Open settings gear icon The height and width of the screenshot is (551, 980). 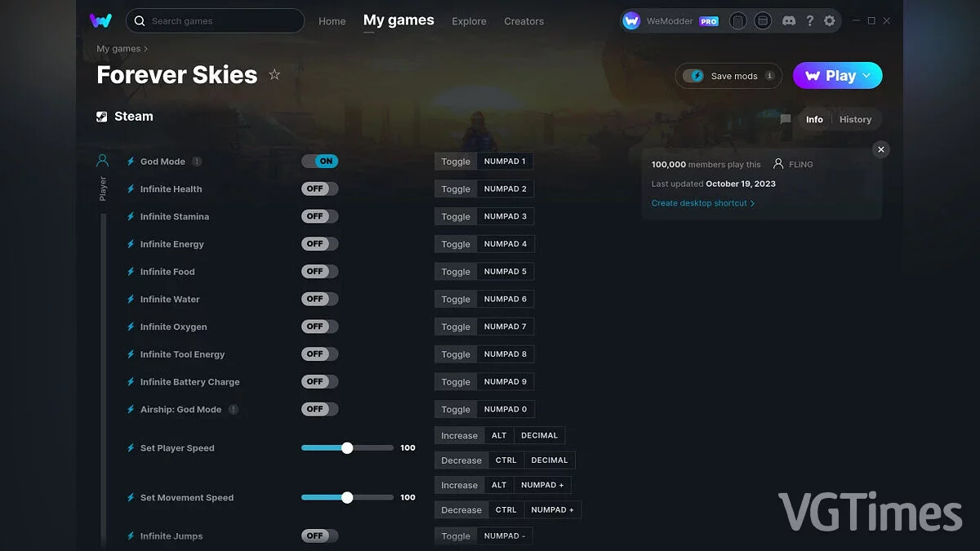click(830, 20)
